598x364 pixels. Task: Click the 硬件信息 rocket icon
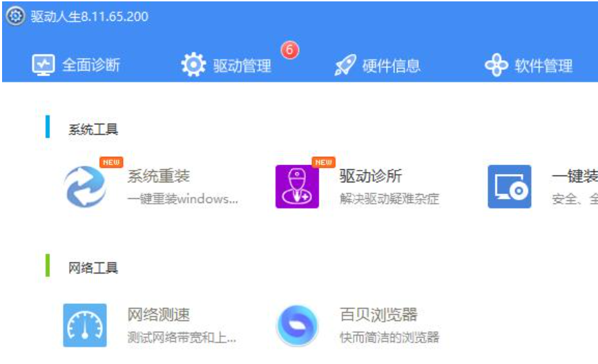pos(344,66)
